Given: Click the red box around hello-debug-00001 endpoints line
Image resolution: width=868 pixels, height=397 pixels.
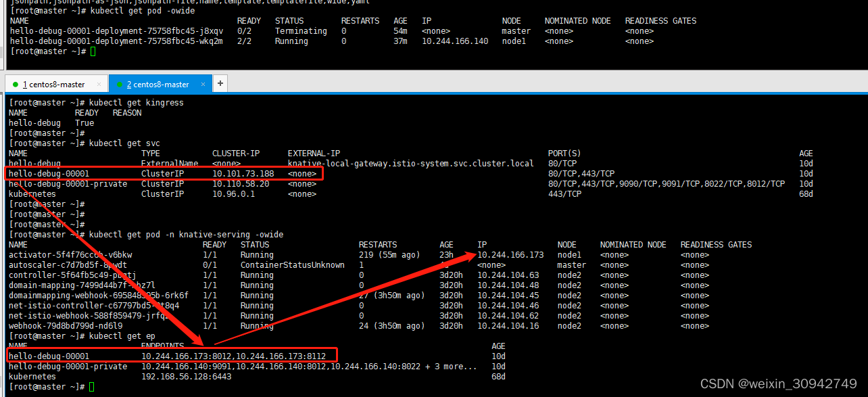Looking at the screenshot, I should pos(172,355).
